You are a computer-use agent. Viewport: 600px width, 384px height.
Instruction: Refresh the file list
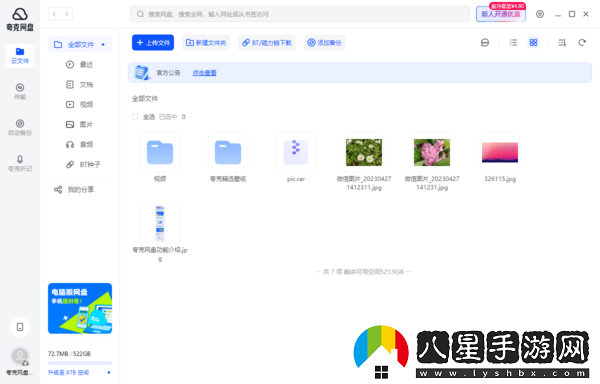(582, 42)
